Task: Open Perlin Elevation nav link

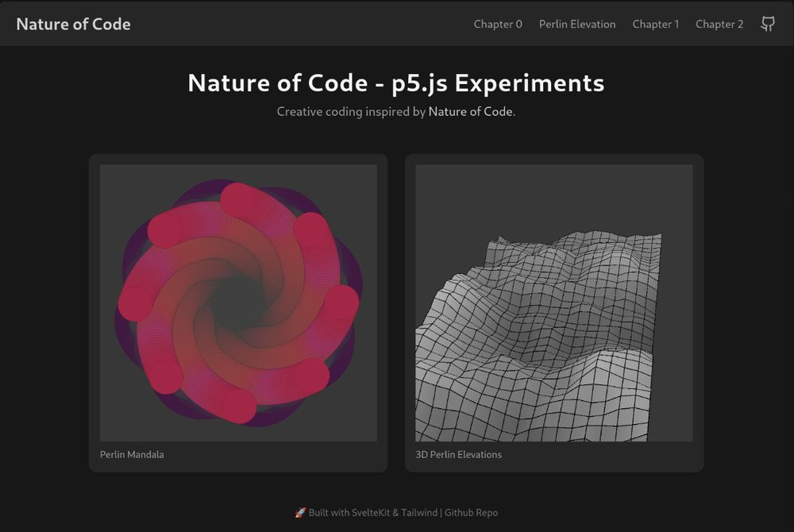Action: pyautogui.click(x=577, y=24)
